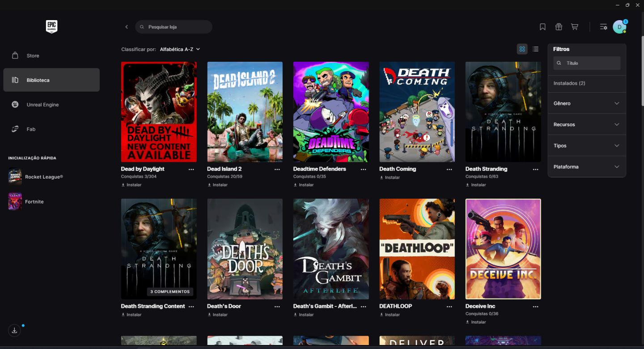This screenshot has height=349, width=644.
Task: Open options menu for Death Stranding Content
Action: click(x=191, y=306)
